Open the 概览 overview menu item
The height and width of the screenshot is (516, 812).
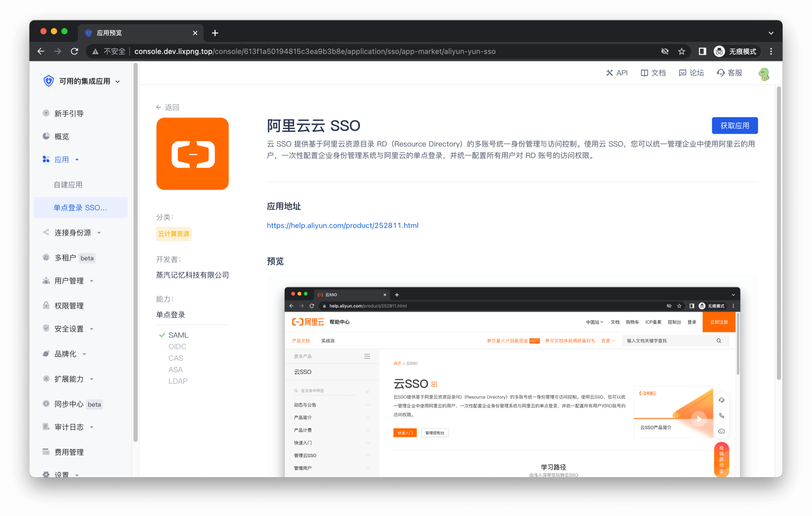pyautogui.click(x=61, y=137)
